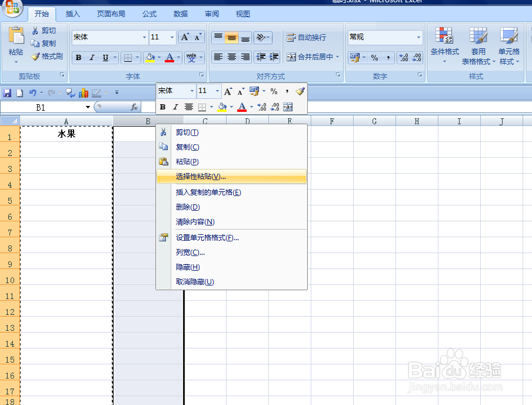The image size is (532, 405).
Task: Click mini toolbar merge and center icon
Action: tap(288, 107)
